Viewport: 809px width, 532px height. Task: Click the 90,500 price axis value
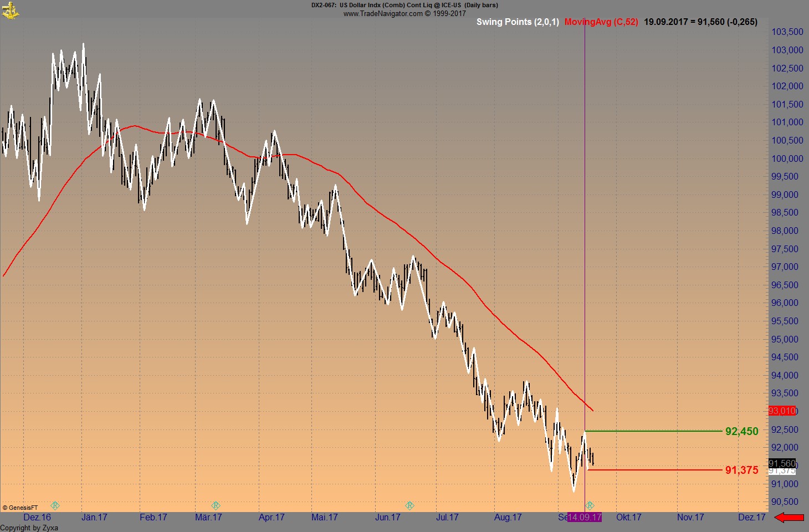click(785, 502)
